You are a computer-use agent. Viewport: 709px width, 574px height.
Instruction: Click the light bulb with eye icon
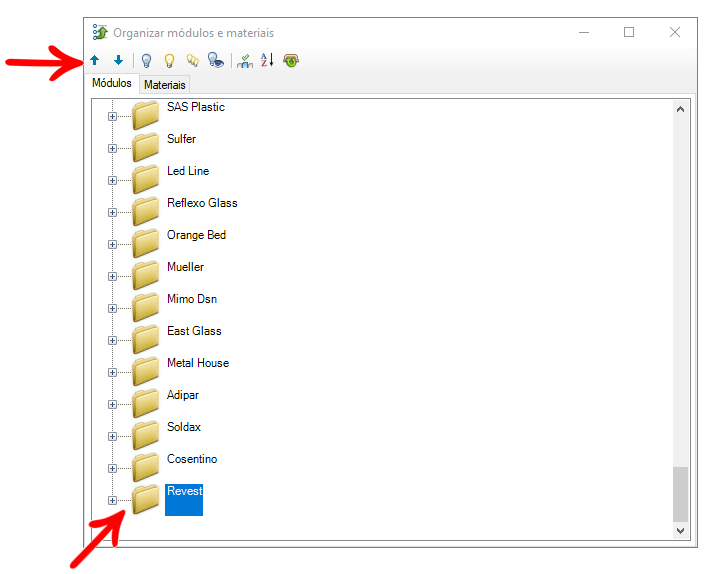coord(216,60)
